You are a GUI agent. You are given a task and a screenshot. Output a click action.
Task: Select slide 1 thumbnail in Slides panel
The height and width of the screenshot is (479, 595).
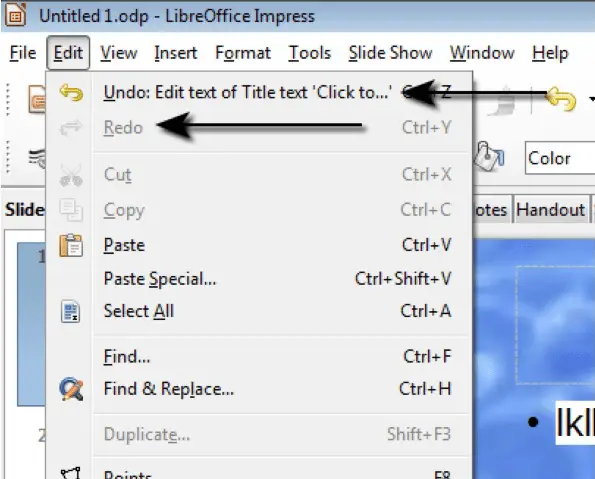[31, 325]
